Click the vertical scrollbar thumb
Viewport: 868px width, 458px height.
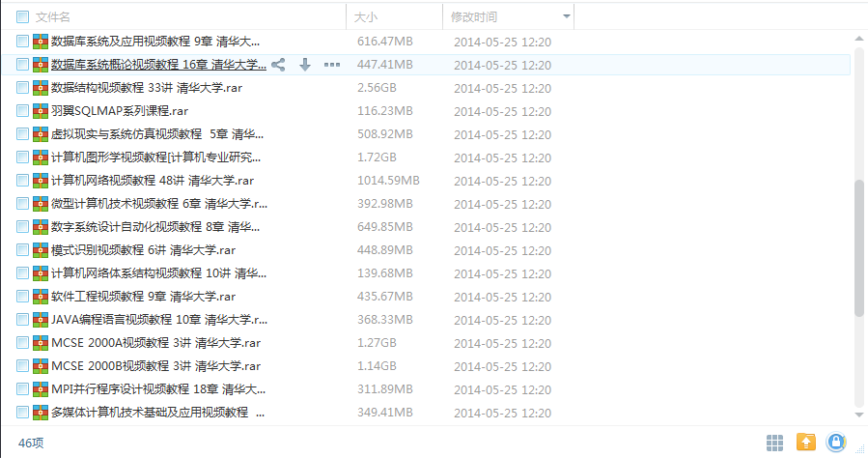tap(859, 248)
